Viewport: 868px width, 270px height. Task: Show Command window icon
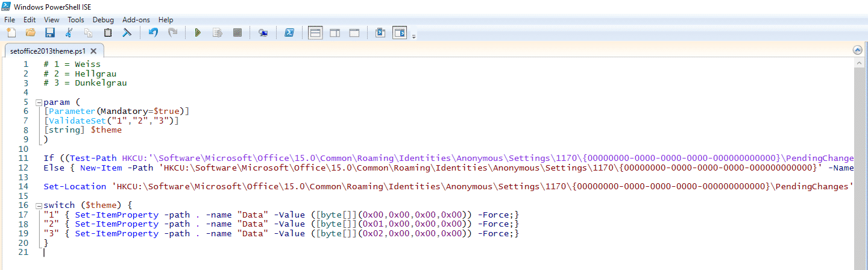coord(380,33)
